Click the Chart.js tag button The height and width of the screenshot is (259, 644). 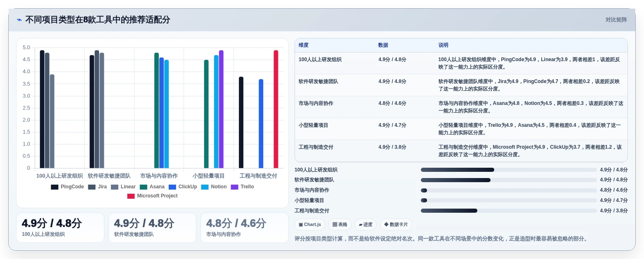click(x=310, y=225)
